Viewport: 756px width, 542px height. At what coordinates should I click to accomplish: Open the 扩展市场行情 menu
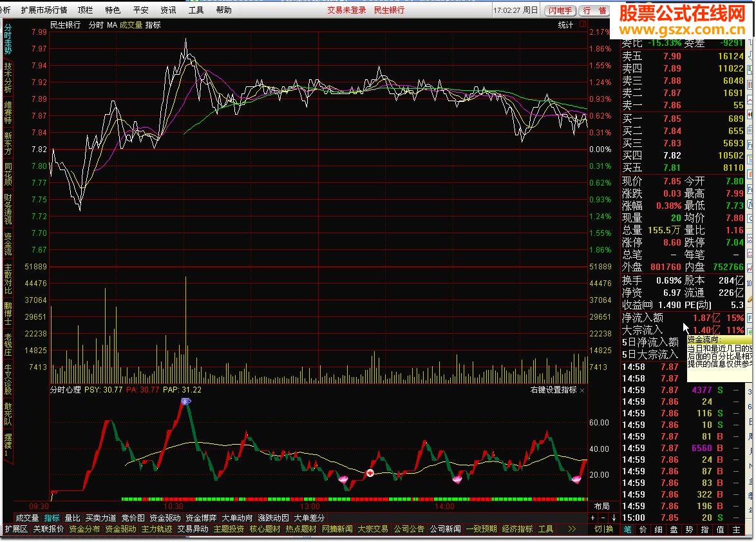tap(44, 10)
